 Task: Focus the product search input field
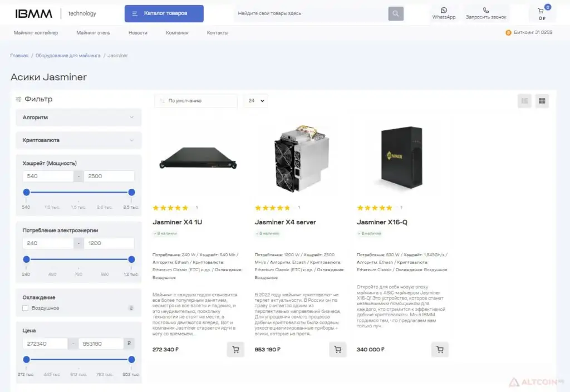tap(311, 13)
